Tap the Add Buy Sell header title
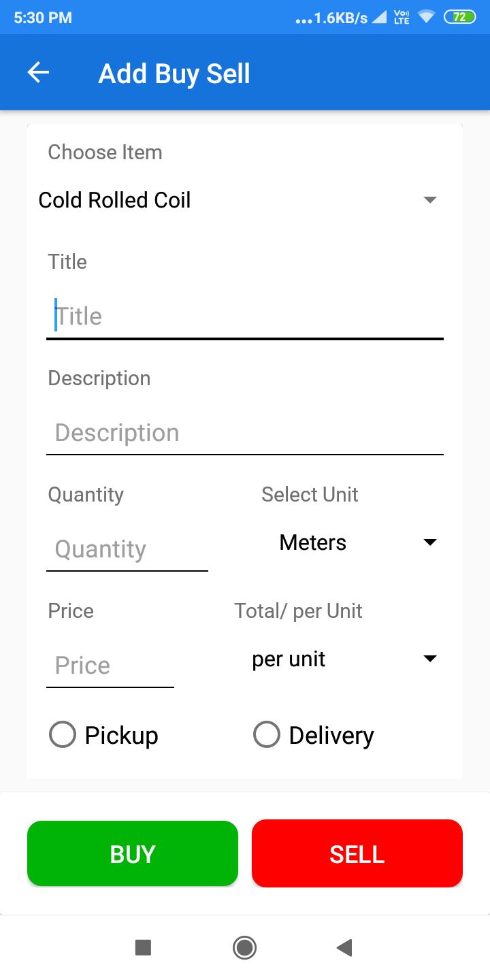Viewport: 490px width, 980px height. (x=174, y=73)
